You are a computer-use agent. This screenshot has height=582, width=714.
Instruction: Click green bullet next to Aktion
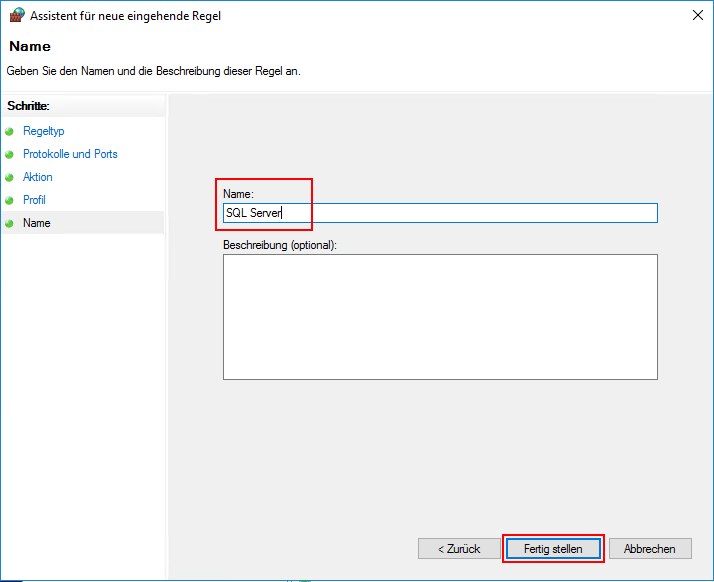click(9, 177)
